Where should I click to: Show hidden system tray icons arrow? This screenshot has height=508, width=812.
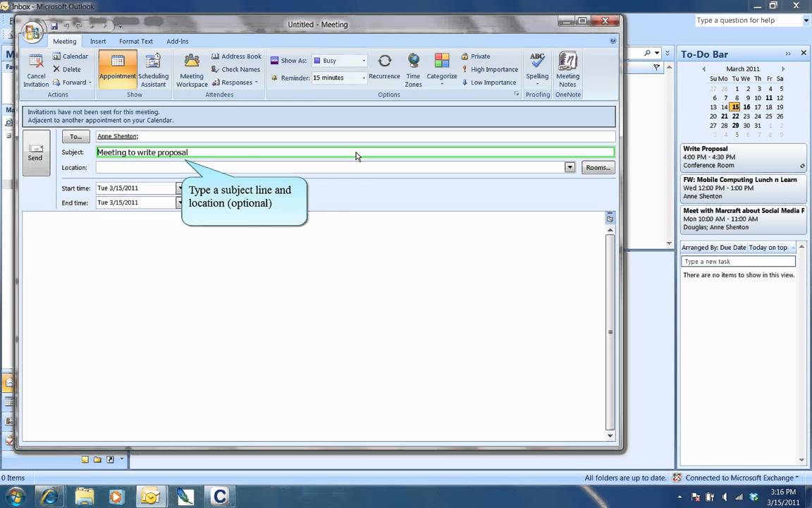tap(679, 497)
